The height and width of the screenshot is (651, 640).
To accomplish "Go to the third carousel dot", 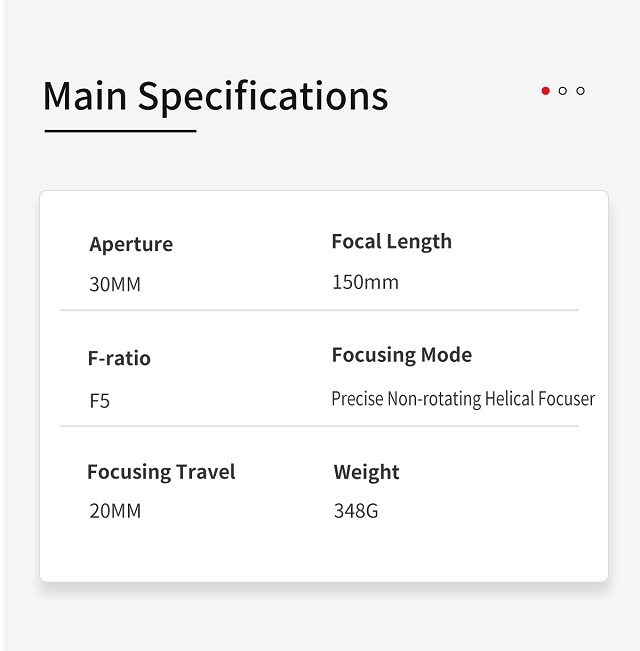I will tap(580, 91).
